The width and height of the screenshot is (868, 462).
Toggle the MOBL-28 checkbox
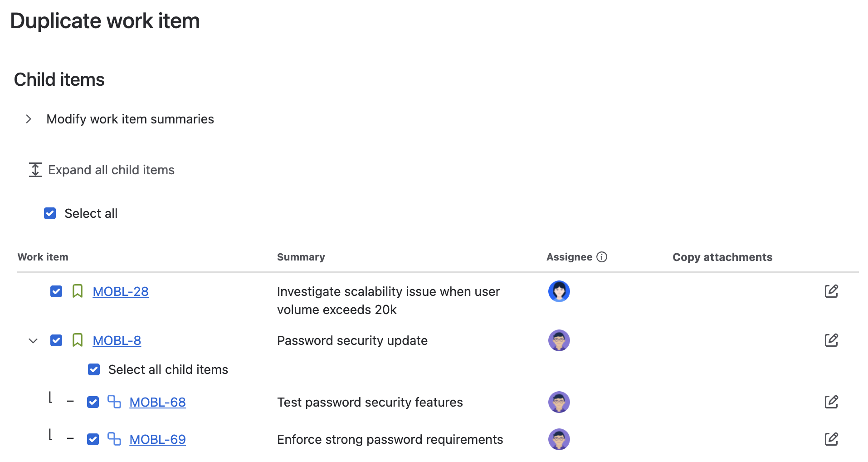click(56, 291)
